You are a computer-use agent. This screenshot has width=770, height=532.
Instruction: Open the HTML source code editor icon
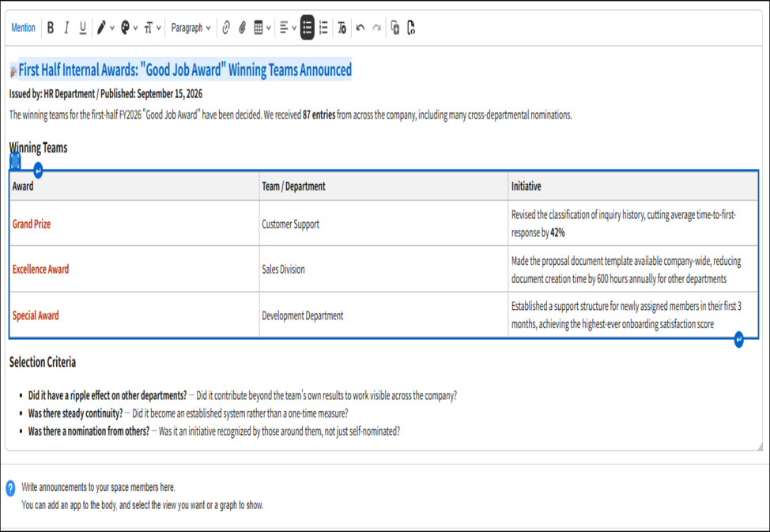pyautogui.click(x=411, y=28)
